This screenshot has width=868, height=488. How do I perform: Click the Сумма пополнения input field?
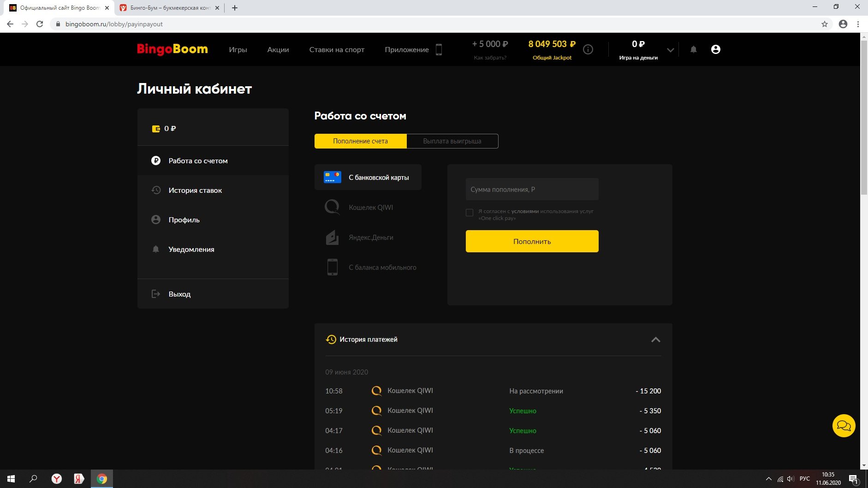tap(532, 190)
